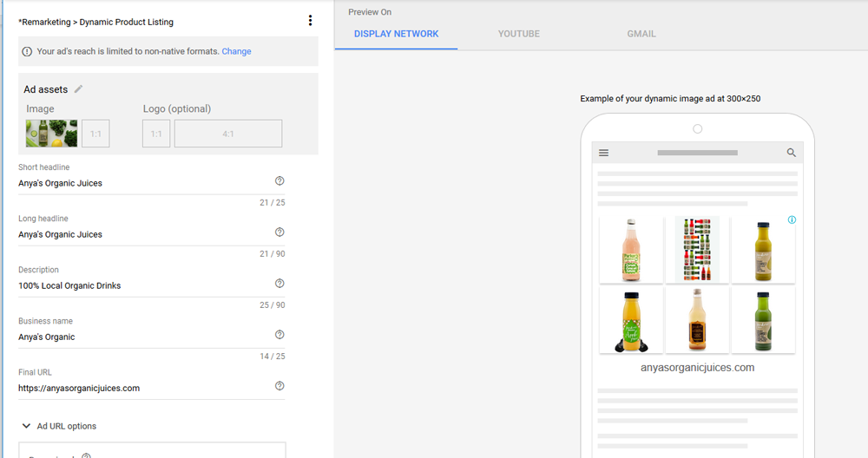Click the 'Preview On' label

pyautogui.click(x=370, y=12)
